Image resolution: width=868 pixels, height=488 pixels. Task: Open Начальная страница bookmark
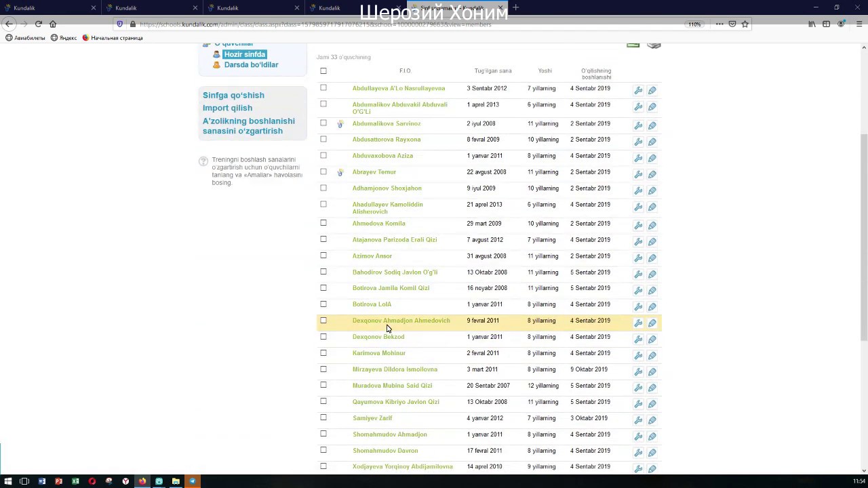[113, 38]
